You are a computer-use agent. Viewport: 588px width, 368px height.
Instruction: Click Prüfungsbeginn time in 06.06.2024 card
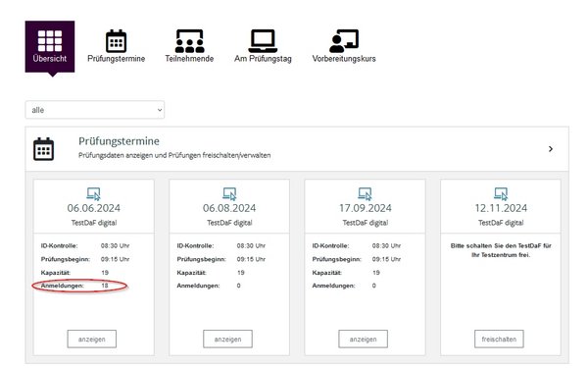click(115, 259)
